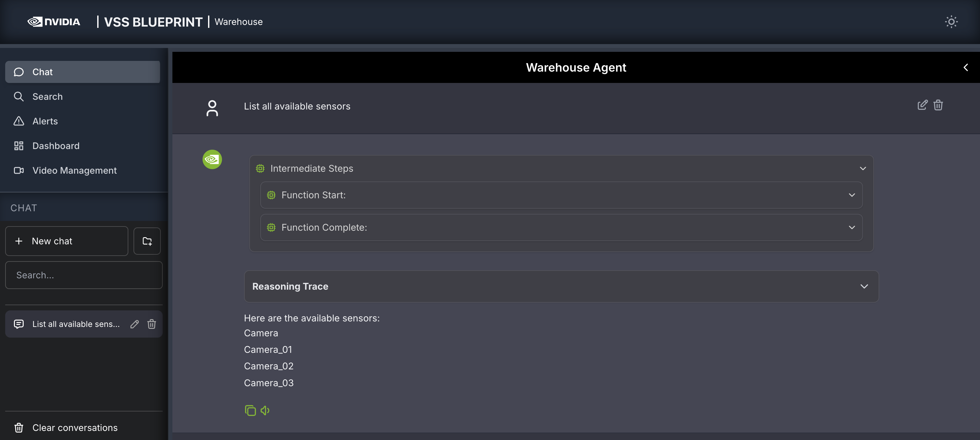Start a New chat
Screen dimensions: 980x440
click(x=66, y=241)
